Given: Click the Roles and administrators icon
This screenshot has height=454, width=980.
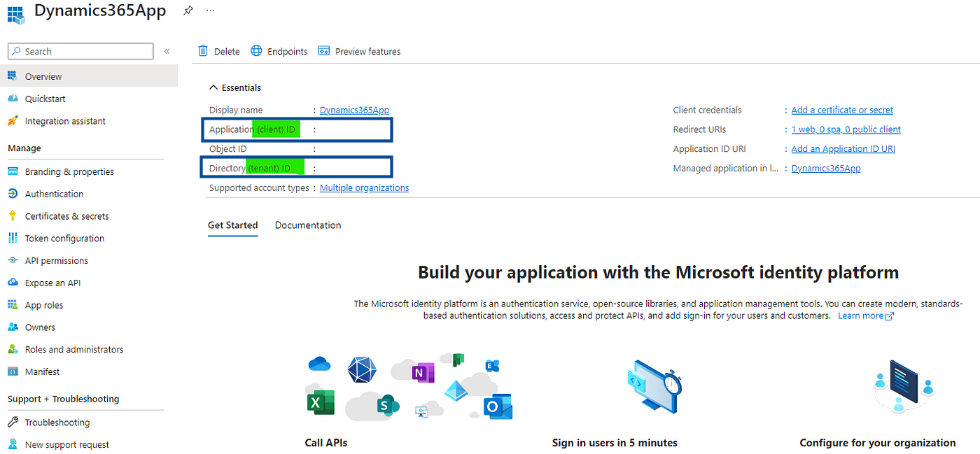Looking at the screenshot, I should 13,349.
